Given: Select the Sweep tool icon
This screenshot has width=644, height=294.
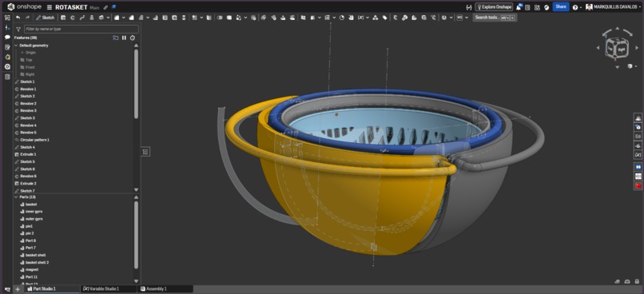Looking at the screenshot, I should [82, 18].
